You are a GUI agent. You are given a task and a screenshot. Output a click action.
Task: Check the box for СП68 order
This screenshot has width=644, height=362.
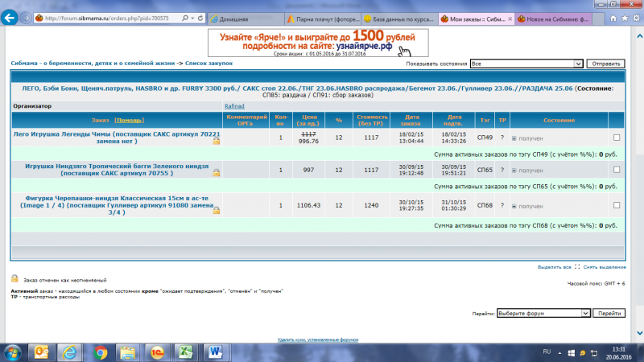[x=617, y=205]
